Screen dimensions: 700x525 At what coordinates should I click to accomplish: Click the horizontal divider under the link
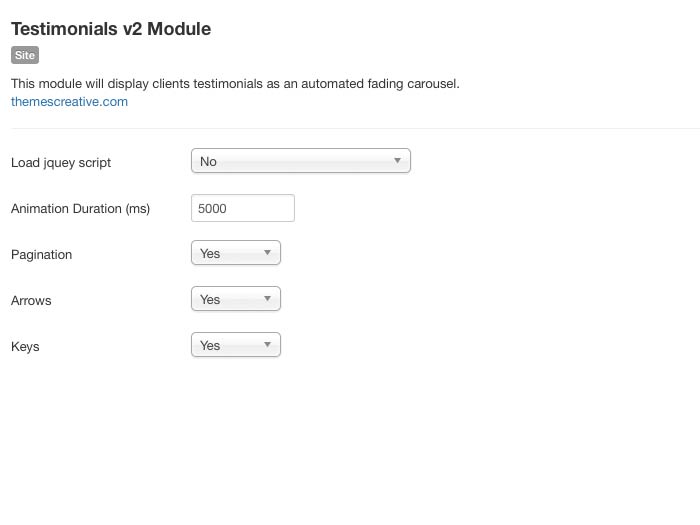[350, 128]
